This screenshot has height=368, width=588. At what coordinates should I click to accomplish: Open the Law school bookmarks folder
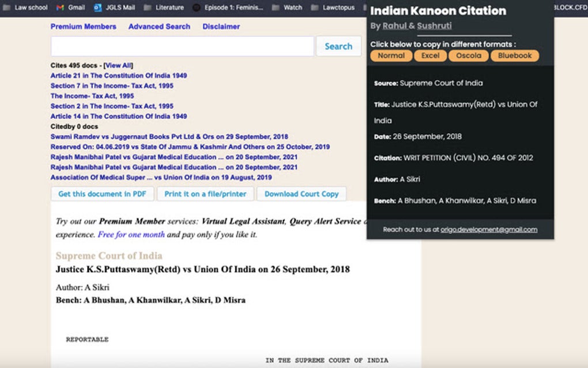(x=24, y=7)
